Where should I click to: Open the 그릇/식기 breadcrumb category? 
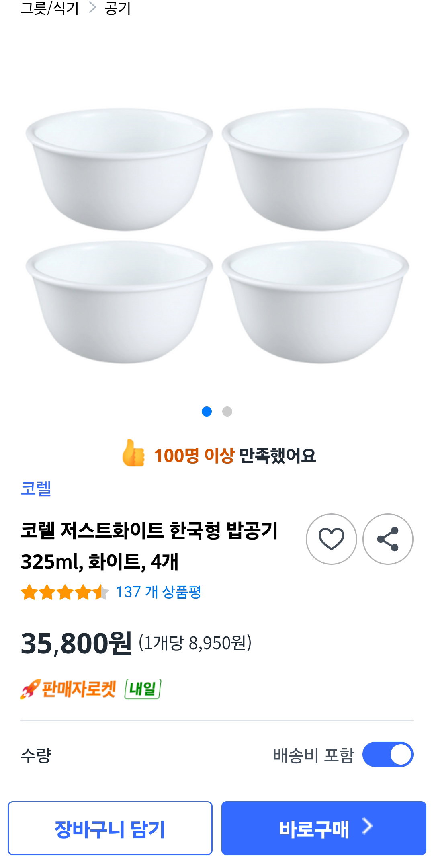click(50, 8)
